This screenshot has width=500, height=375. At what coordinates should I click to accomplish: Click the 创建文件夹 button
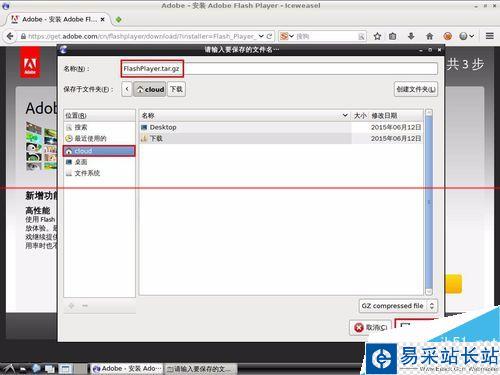tap(416, 89)
